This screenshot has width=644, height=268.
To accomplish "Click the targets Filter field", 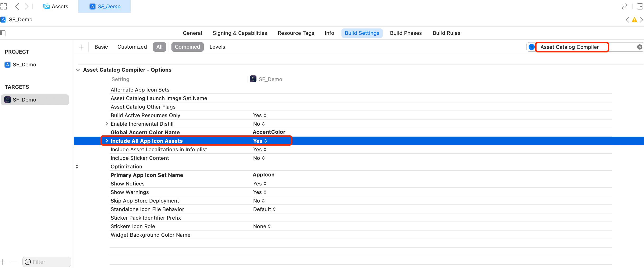I will click(47, 262).
